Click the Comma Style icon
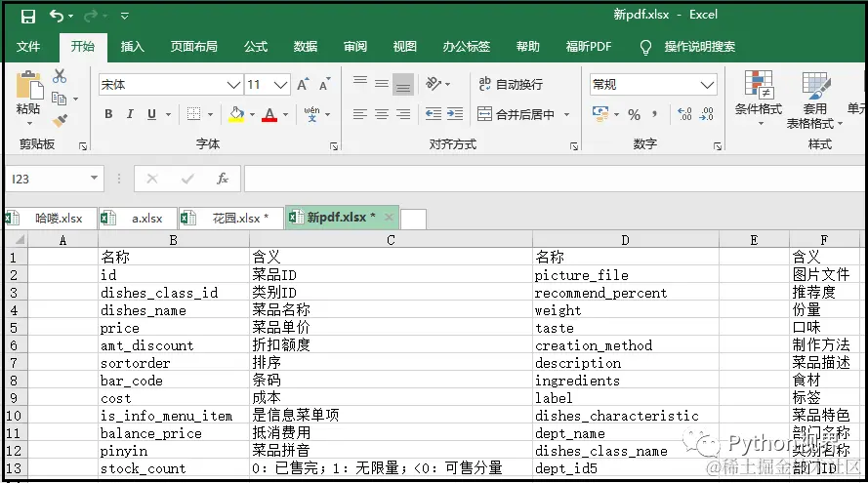 pyautogui.click(x=655, y=114)
